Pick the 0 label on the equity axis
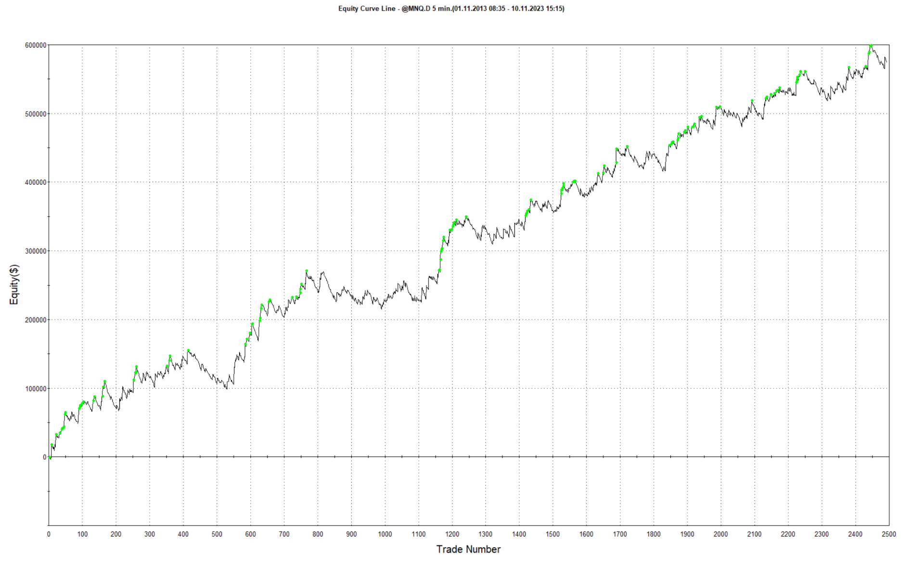This screenshot has width=924, height=565. point(44,457)
